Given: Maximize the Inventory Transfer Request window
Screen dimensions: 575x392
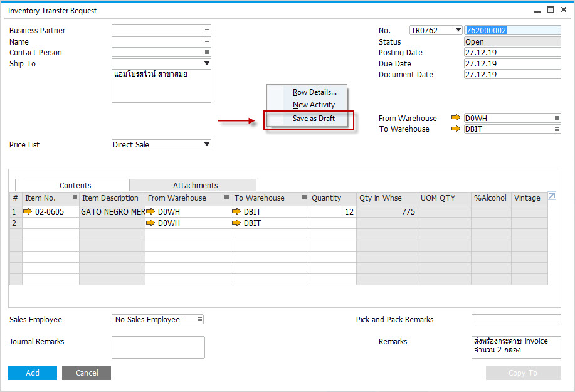Looking at the screenshot, I should [x=551, y=10].
